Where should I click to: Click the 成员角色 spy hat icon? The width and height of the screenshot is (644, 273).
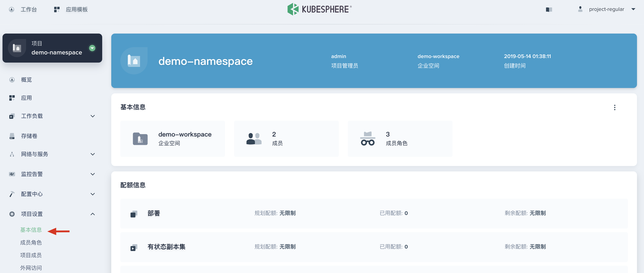[x=368, y=139]
